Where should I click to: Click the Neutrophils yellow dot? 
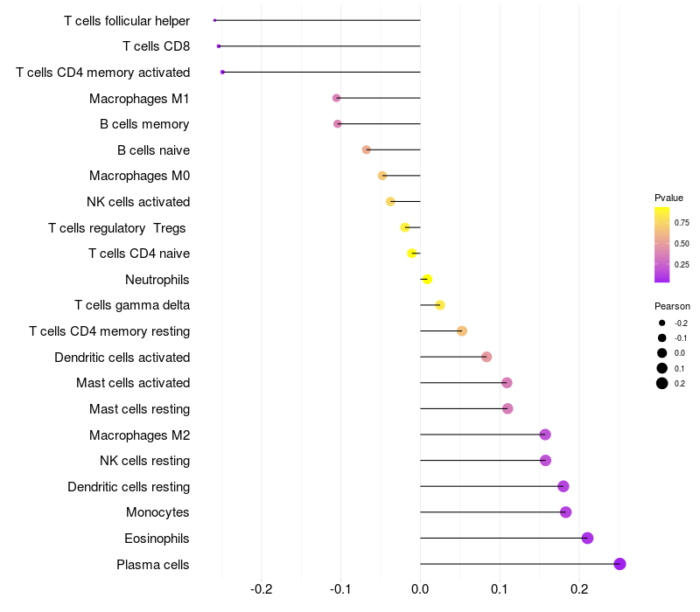point(427,279)
